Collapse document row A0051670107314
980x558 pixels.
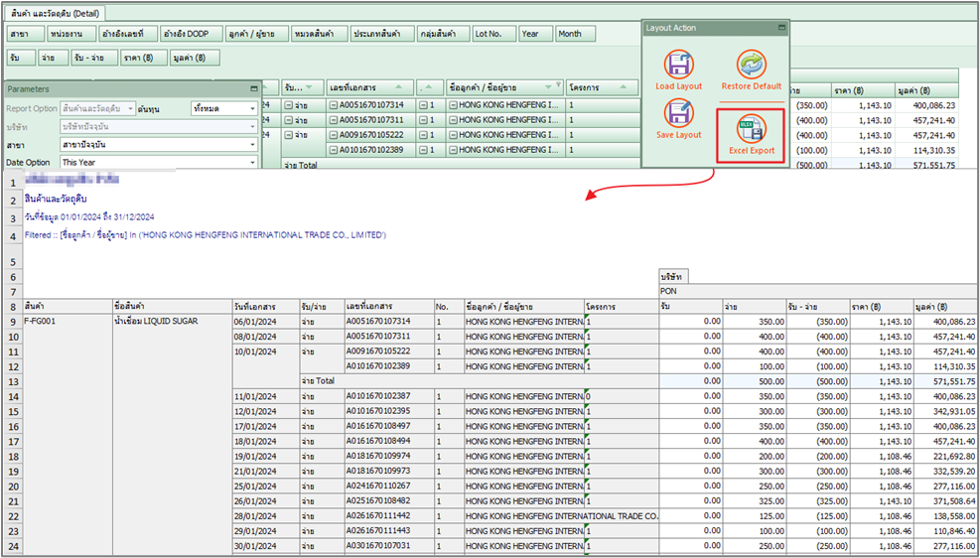334,104
